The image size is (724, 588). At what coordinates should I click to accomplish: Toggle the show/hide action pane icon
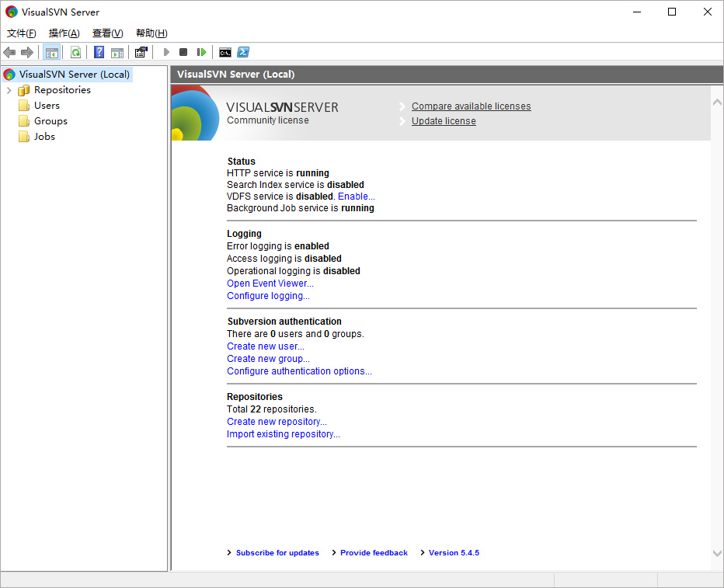click(117, 52)
